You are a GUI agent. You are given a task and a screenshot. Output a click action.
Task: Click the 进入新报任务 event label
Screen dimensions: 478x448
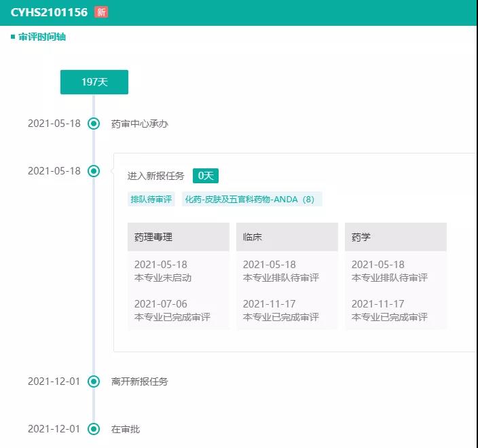coord(155,176)
